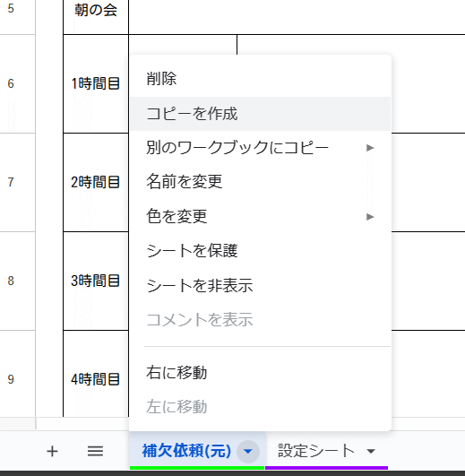Select row 5 header
Viewport: 465px width, 476px height.
click(x=18, y=17)
